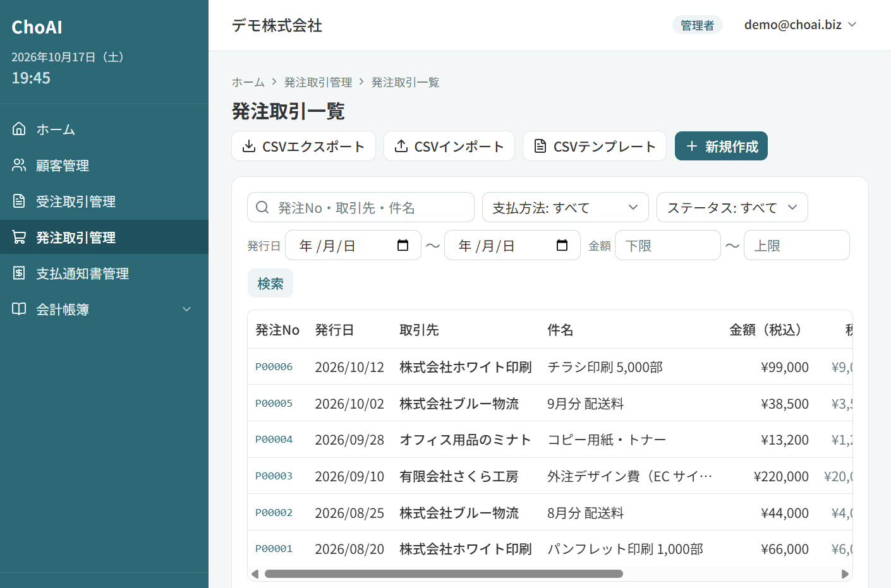Image resolution: width=891 pixels, height=588 pixels.
Task: Open order P00006 link
Action: click(x=274, y=366)
